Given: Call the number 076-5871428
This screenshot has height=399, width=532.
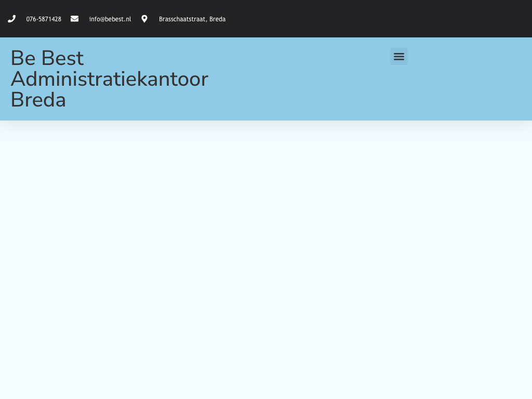Looking at the screenshot, I should pyautogui.click(x=44, y=19).
